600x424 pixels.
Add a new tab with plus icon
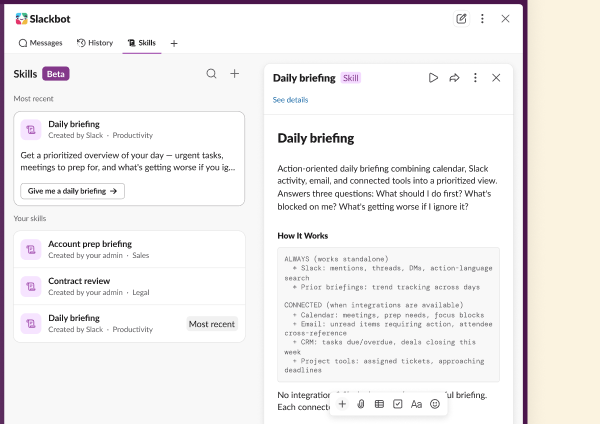pyautogui.click(x=174, y=43)
